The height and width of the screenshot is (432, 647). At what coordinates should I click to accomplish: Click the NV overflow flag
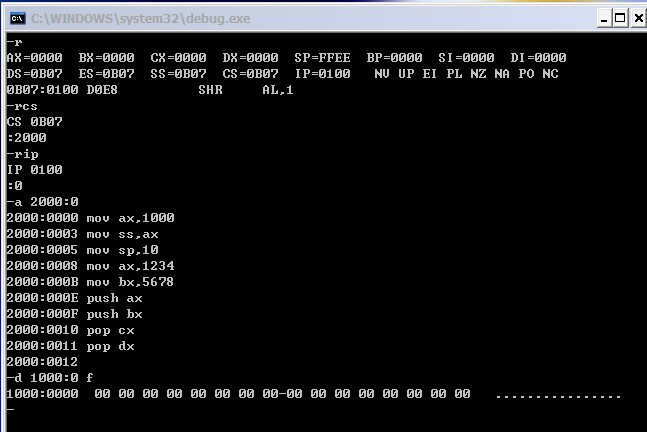pos(382,74)
